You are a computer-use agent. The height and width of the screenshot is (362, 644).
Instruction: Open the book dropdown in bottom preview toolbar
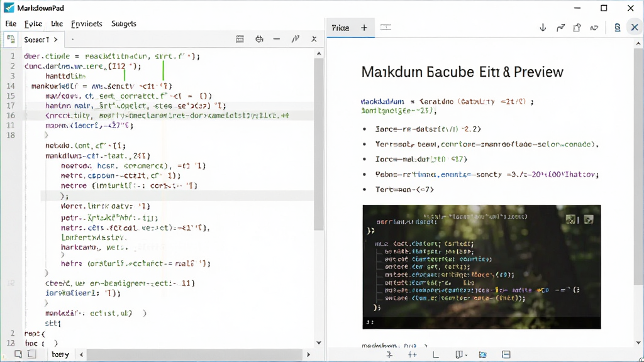461,354
